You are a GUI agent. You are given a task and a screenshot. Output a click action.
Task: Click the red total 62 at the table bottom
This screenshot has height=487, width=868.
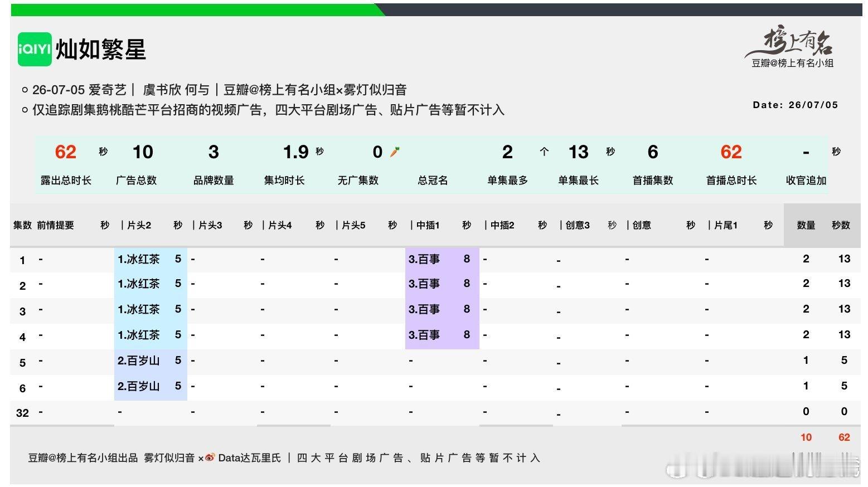tap(844, 437)
